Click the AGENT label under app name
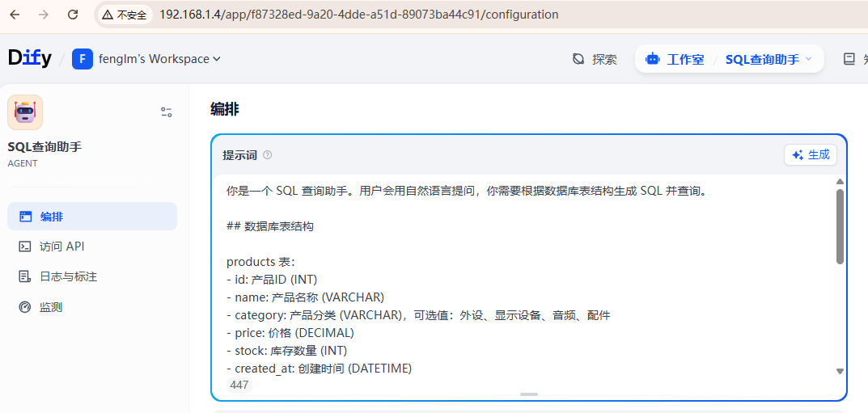This screenshot has width=868, height=413. click(x=23, y=163)
